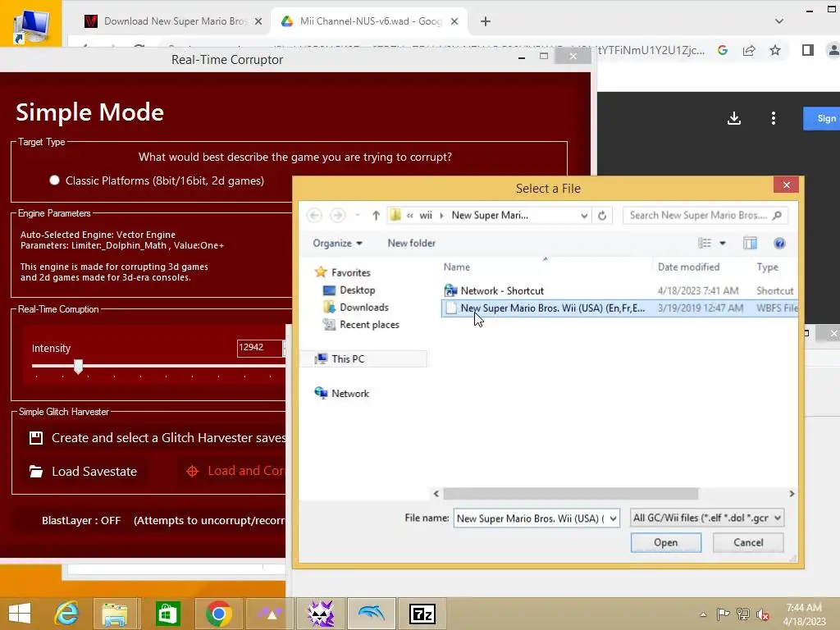The height and width of the screenshot is (630, 840).
Task: Open a new Chrome tab
Action: [x=486, y=21]
